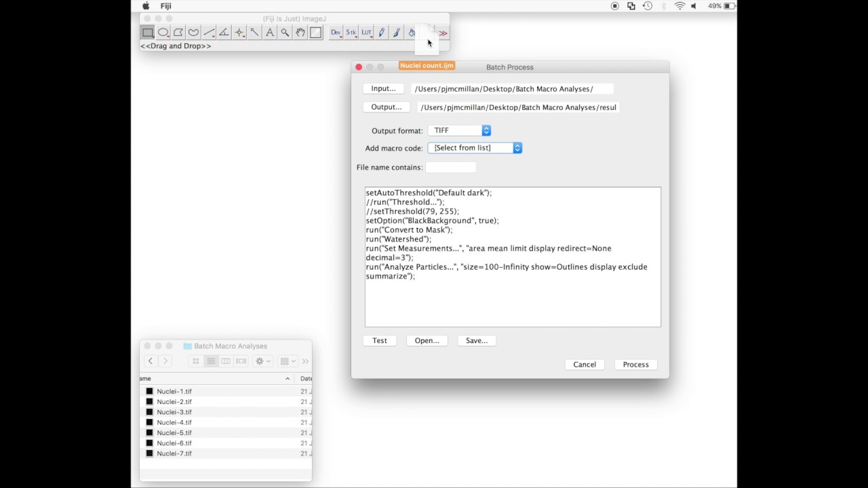Switch Finder to icon view
Image resolution: width=868 pixels, height=488 pixels.
coord(196,361)
